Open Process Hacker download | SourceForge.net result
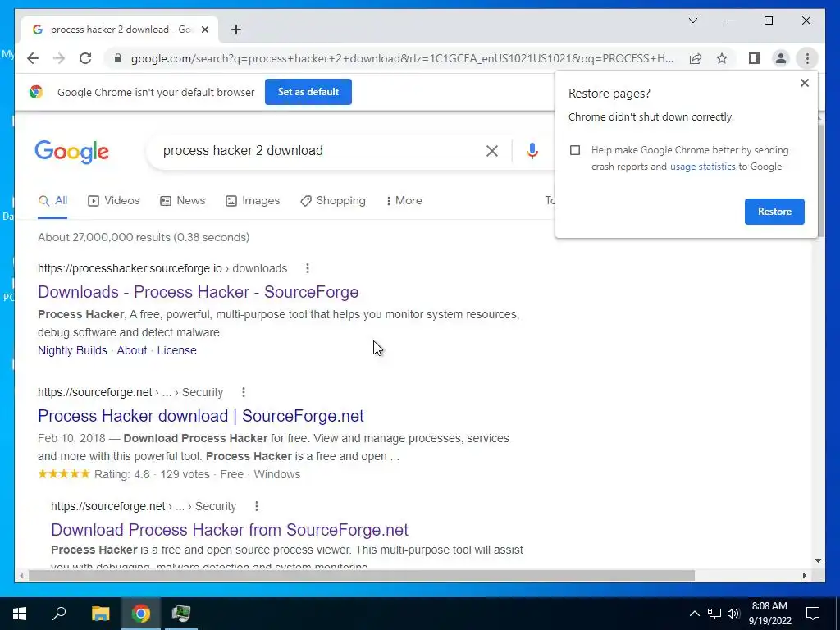This screenshot has width=840, height=630. (201, 416)
